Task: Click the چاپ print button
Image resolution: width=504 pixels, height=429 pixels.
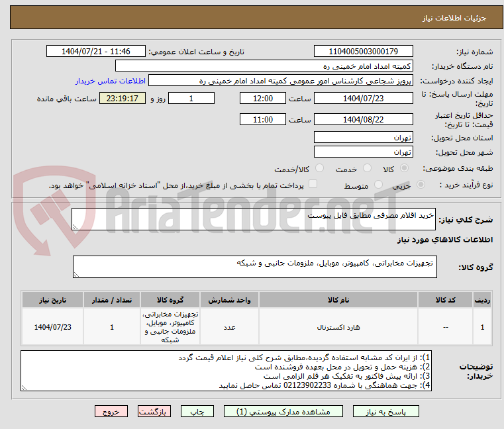Action: (197, 411)
